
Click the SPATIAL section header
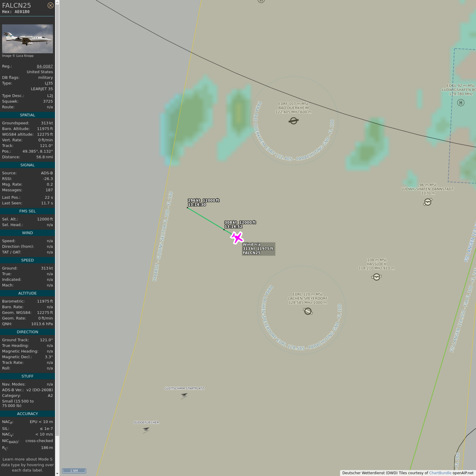coord(27,115)
